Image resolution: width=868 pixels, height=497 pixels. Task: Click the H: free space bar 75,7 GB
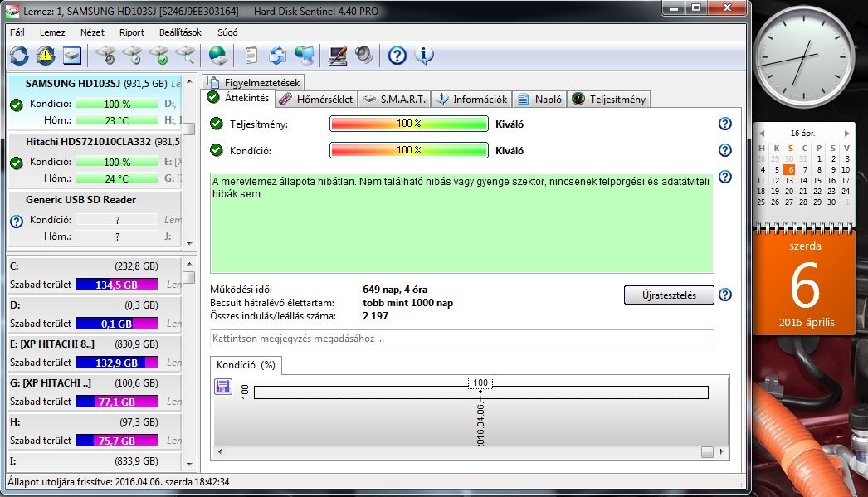point(117,441)
